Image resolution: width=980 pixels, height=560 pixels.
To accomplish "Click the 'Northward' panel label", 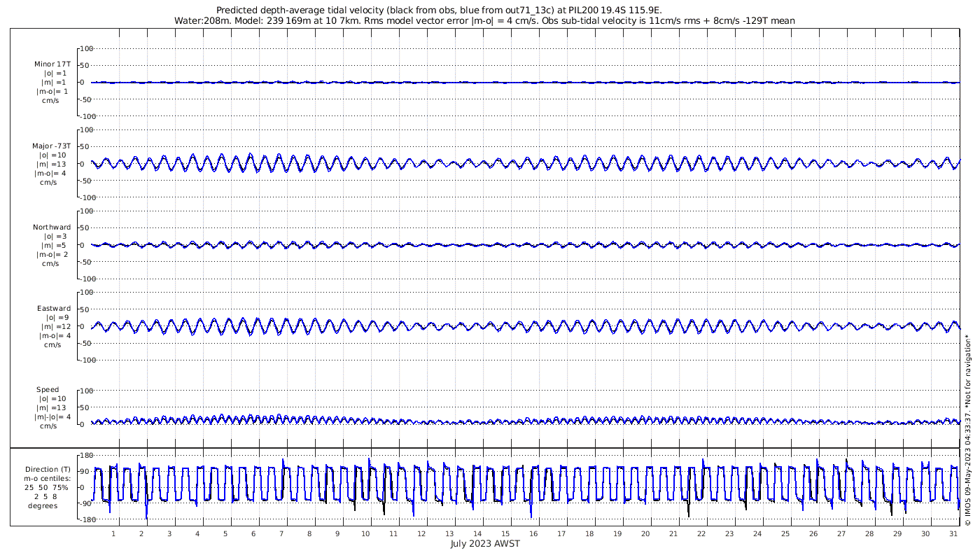I will point(52,227).
